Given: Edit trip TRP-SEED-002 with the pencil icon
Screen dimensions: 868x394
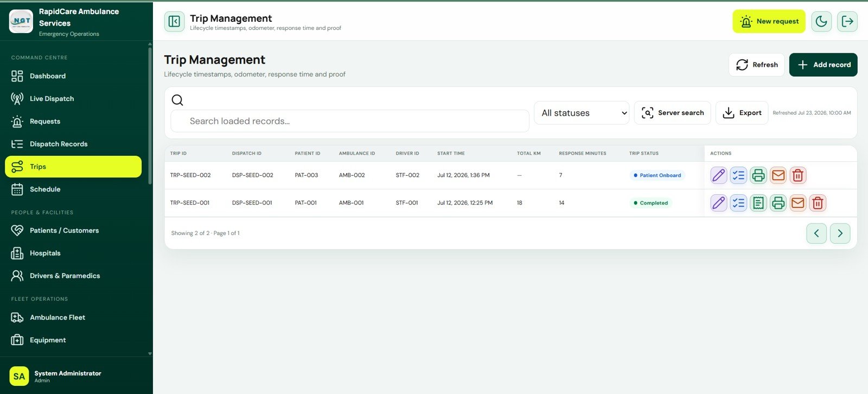Looking at the screenshot, I should click(719, 175).
